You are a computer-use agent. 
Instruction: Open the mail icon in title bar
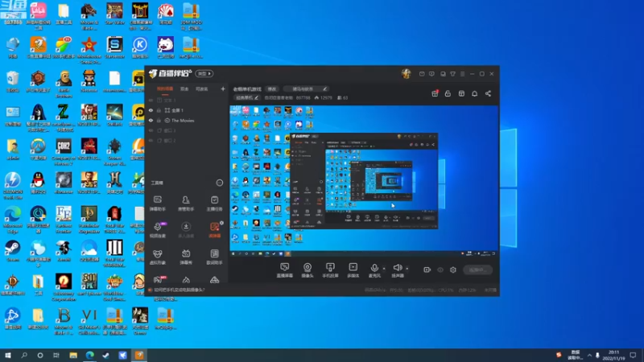click(x=422, y=74)
